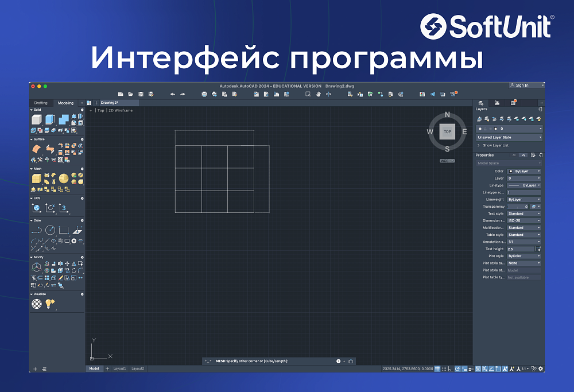Toggle the My properties filter button
574x392 pixels.
523,155
